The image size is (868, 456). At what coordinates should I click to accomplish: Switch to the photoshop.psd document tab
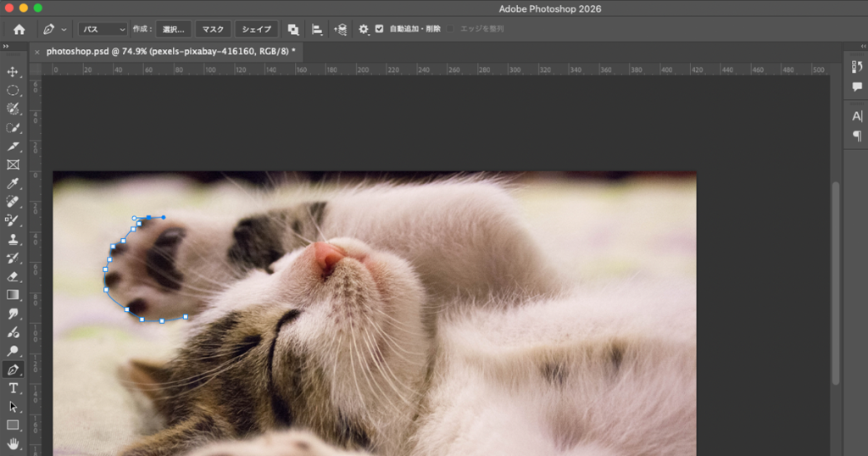pos(170,52)
